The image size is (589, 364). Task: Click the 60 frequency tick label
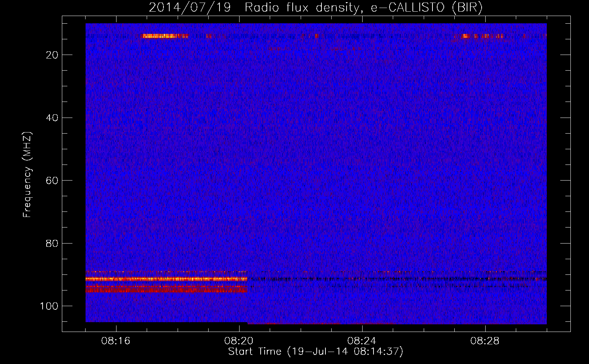tap(52, 181)
